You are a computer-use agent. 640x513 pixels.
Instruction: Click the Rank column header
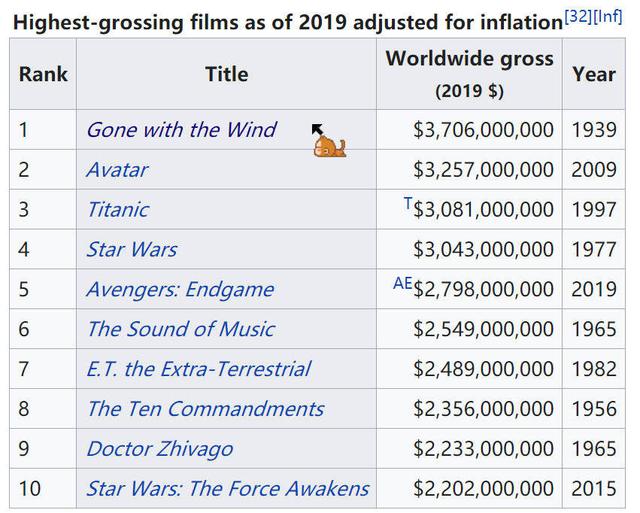(x=43, y=74)
